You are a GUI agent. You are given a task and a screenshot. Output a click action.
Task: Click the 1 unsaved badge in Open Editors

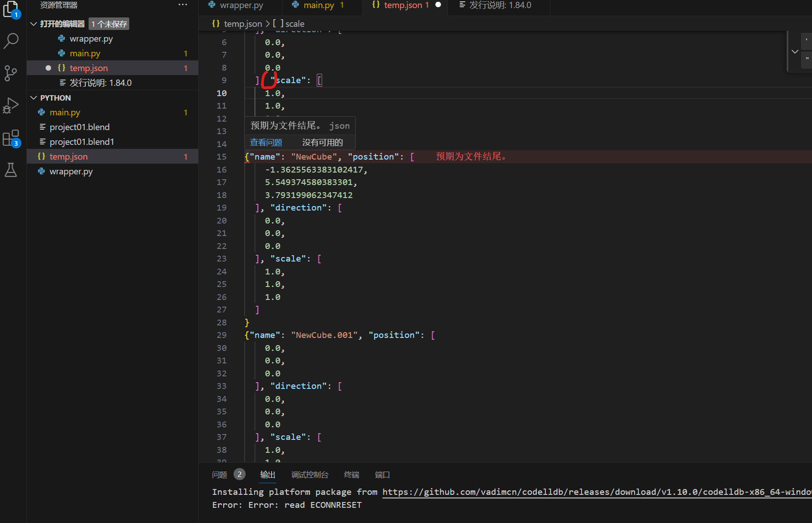(x=109, y=24)
